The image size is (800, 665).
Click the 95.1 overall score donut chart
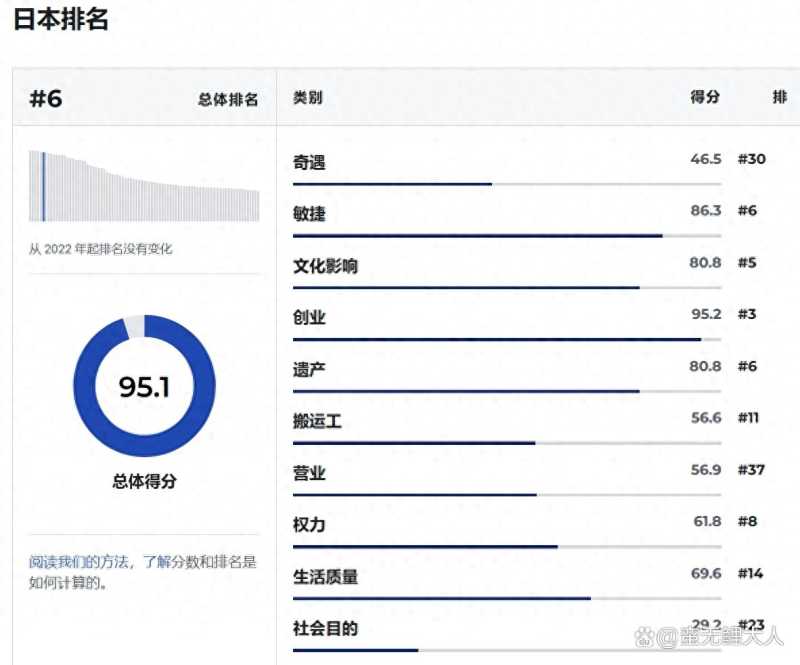point(144,386)
